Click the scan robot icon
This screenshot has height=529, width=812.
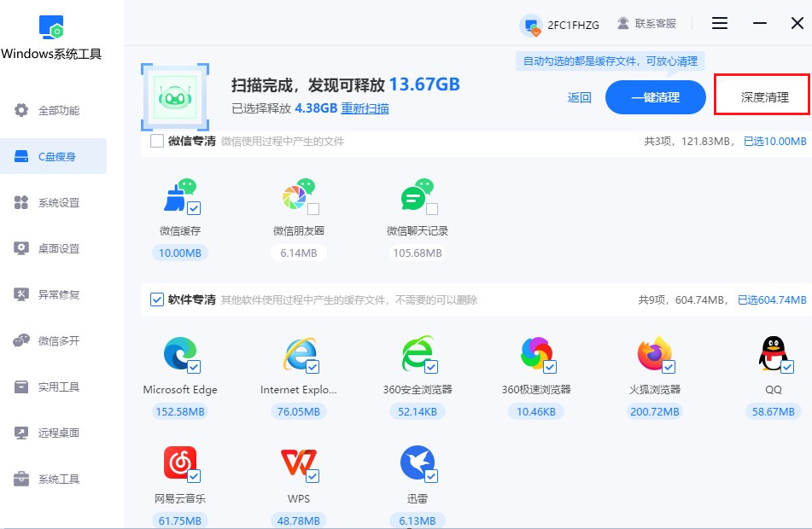click(175, 96)
